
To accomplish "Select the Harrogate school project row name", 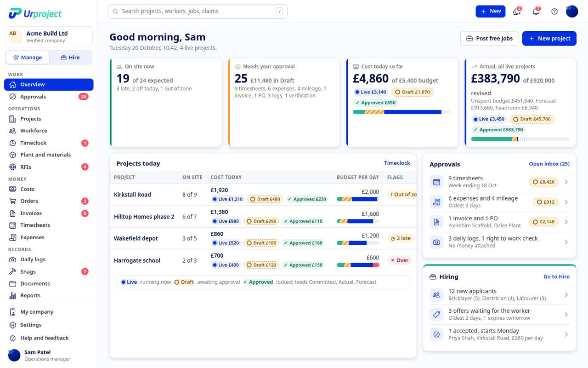I will point(137,260).
